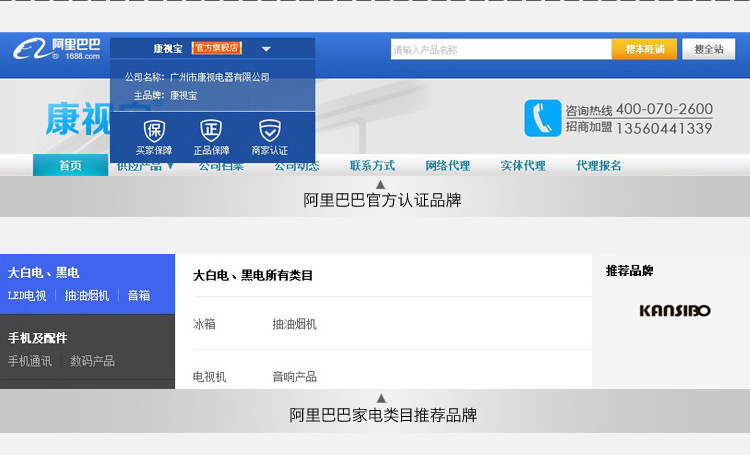Click the 商家认证 checkmark shield icon

[x=270, y=131]
